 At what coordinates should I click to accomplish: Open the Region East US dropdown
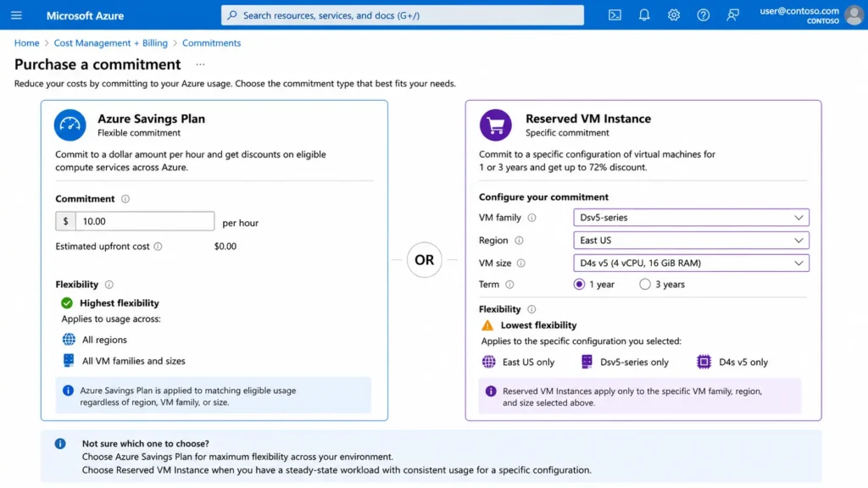click(x=691, y=240)
